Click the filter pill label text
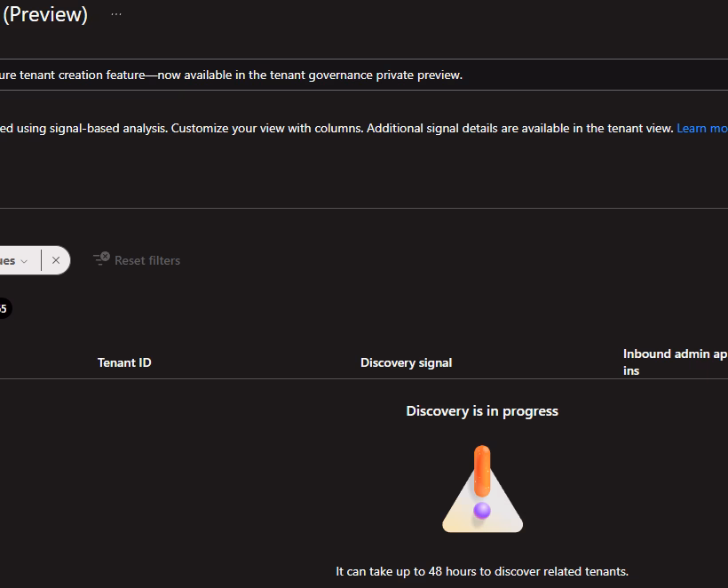This screenshot has height=588, width=728. coord(7,261)
